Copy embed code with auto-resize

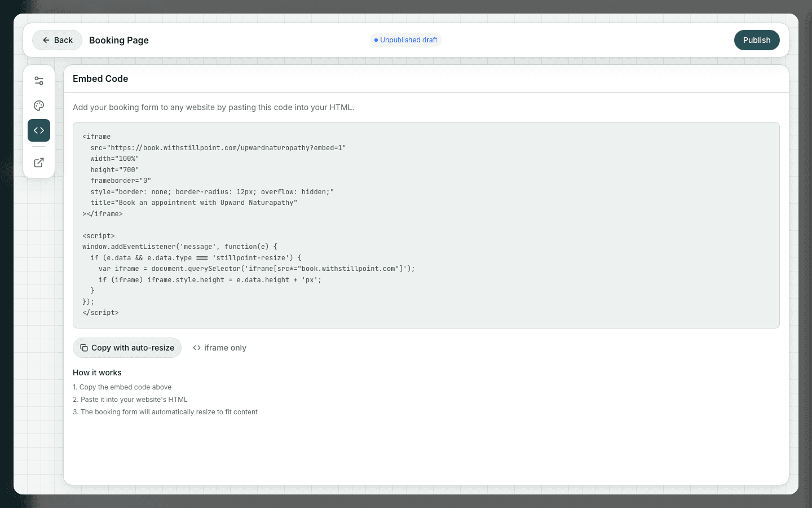click(127, 348)
